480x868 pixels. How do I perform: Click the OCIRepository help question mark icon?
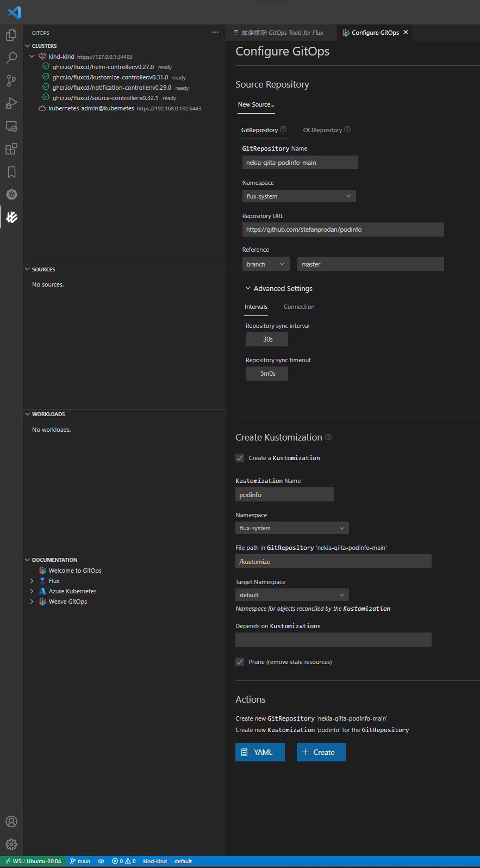coord(347,129)
